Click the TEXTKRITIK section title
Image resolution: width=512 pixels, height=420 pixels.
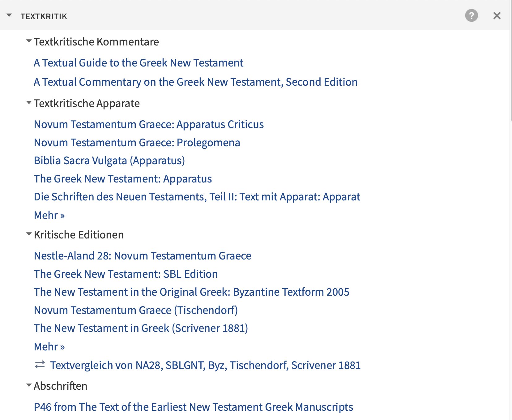pyautogui.click(x=44, y=16)
